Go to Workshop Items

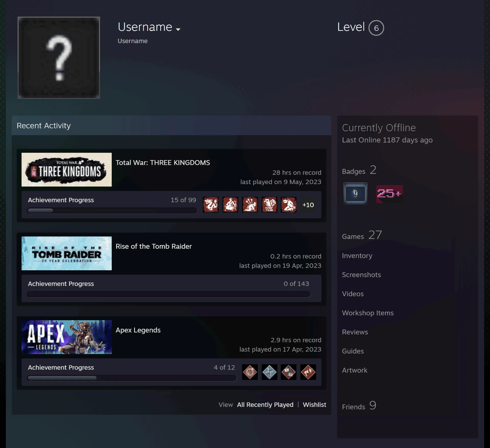tap(368, 313)
